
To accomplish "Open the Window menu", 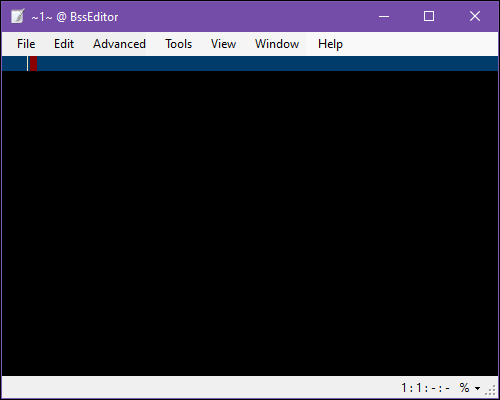I will click(x=277, y=44).
